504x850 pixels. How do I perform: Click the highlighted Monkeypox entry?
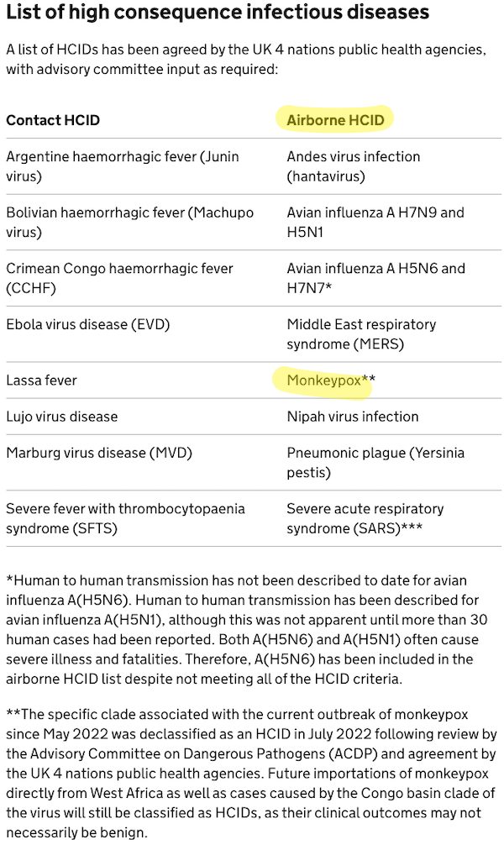(x=323, y=380)
